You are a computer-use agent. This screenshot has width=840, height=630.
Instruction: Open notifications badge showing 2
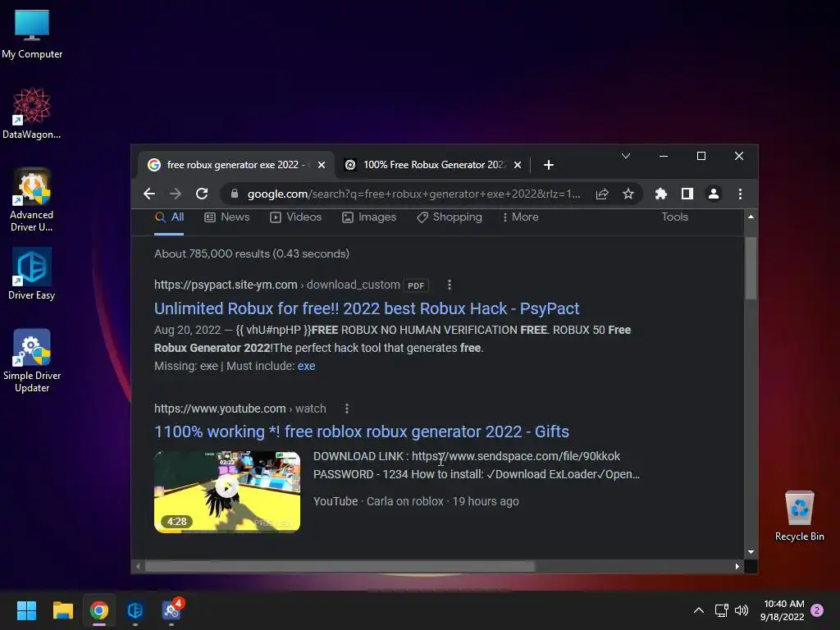pyautogui.click(x=817, y=610)
